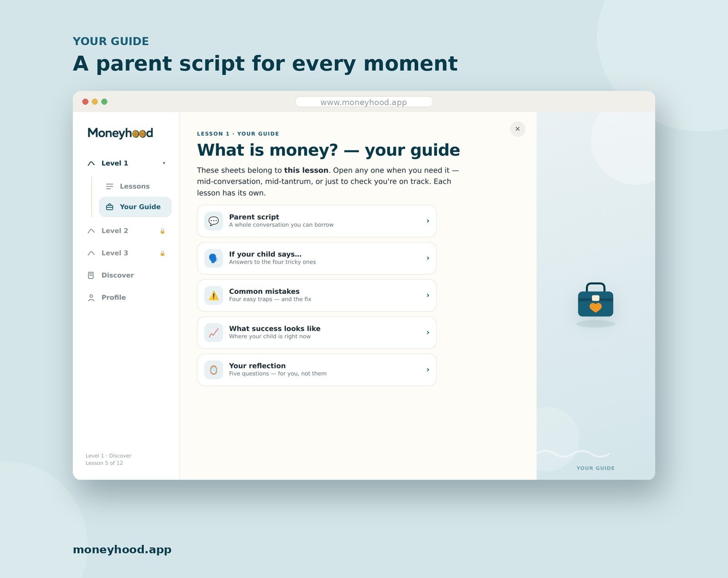This screenshot has height=578, width=728.
Task: Open the Profile page
Action: pyautogui.click(x=126, y=298)
